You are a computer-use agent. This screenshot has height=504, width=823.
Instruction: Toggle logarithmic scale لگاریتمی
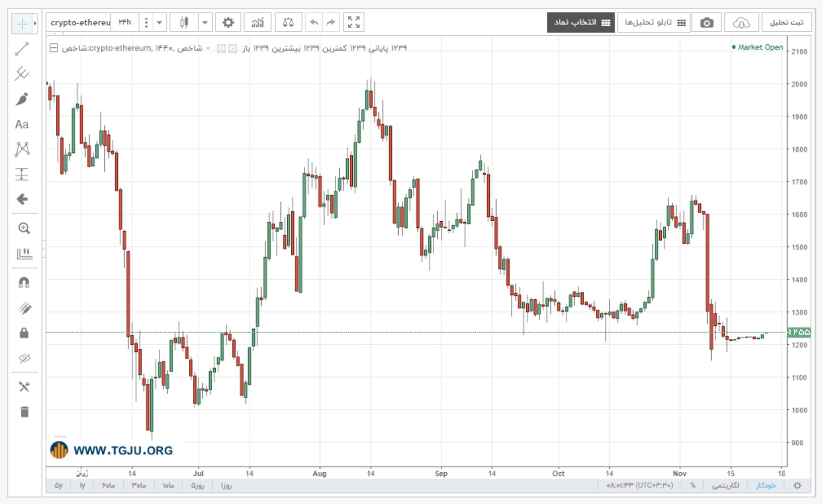[x=726, y=486]
